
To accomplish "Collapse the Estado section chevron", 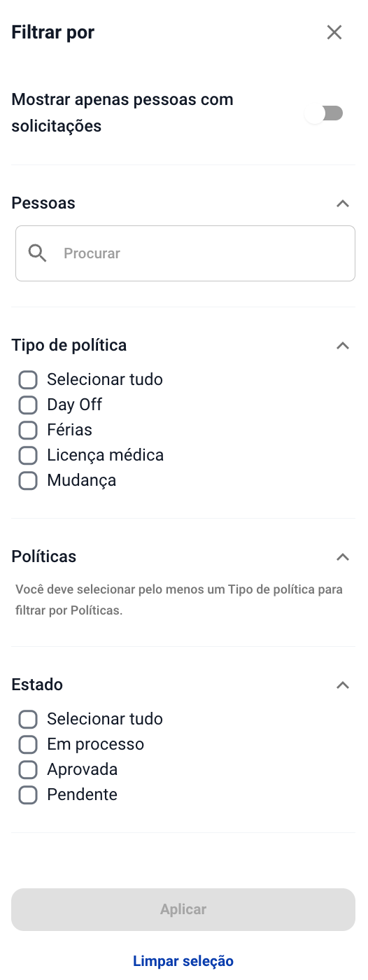I will pos(342,685).
